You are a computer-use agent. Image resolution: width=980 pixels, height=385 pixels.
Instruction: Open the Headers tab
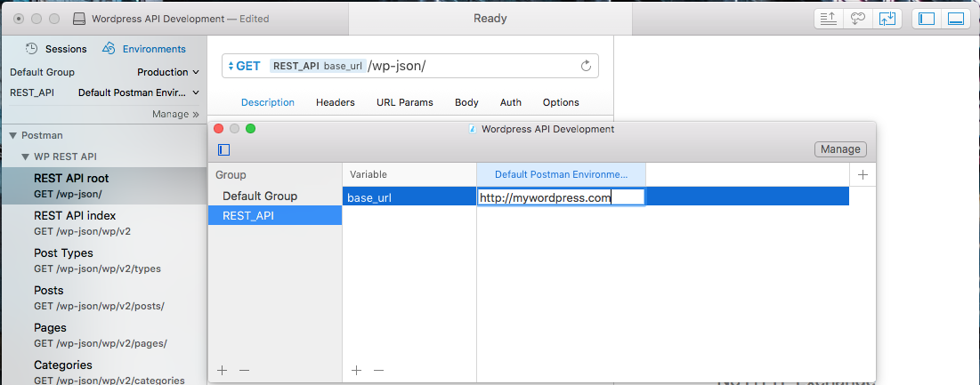click(335, 102)
